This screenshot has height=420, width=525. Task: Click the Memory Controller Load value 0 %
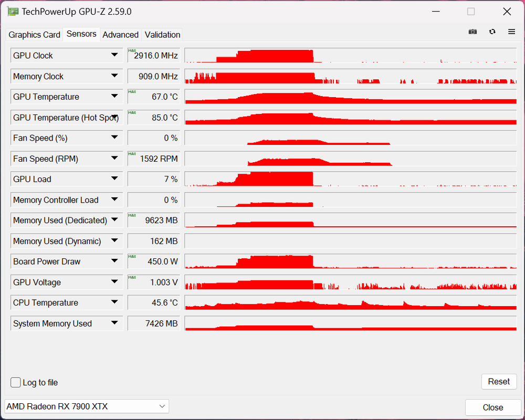coord(154,199)
